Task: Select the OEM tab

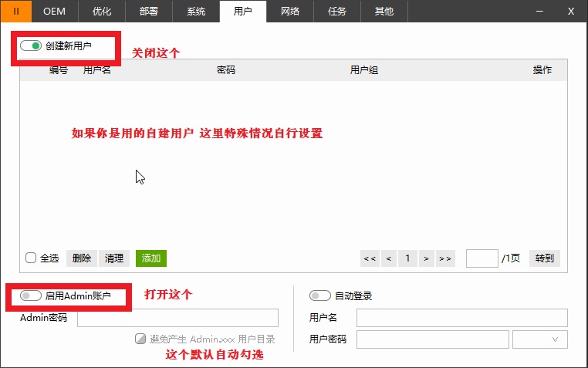Action: tap(54, 12)
